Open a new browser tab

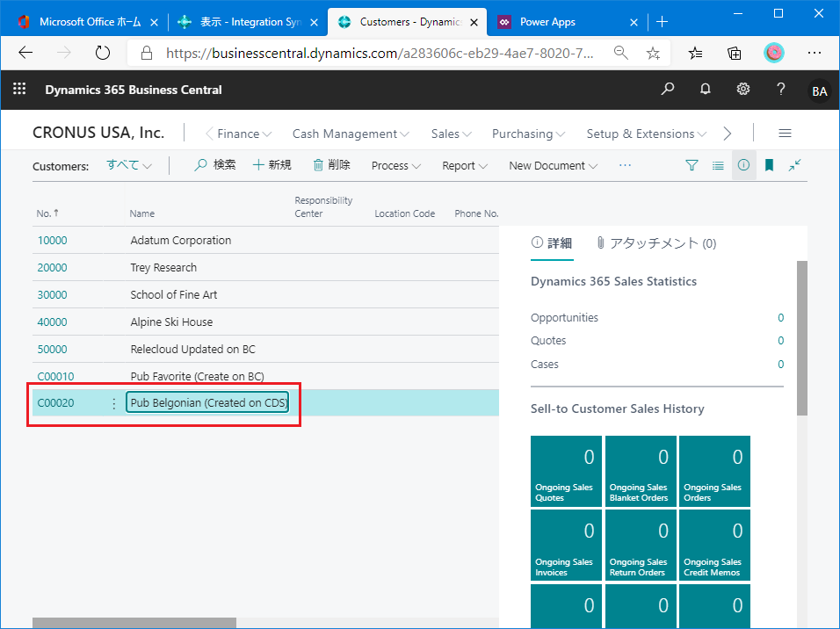point(663,22)
